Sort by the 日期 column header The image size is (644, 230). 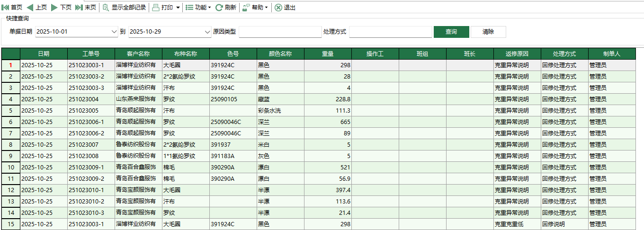tap(44, 53)
